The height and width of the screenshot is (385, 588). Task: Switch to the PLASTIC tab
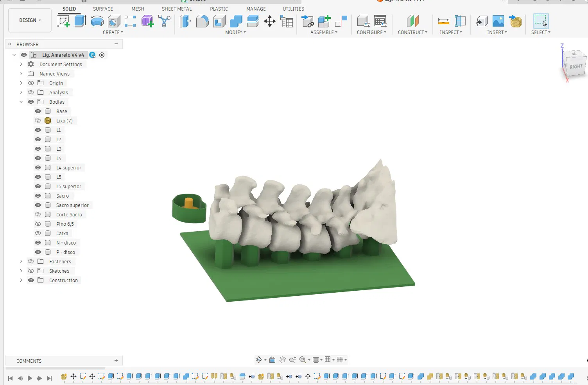click(219, 9)
